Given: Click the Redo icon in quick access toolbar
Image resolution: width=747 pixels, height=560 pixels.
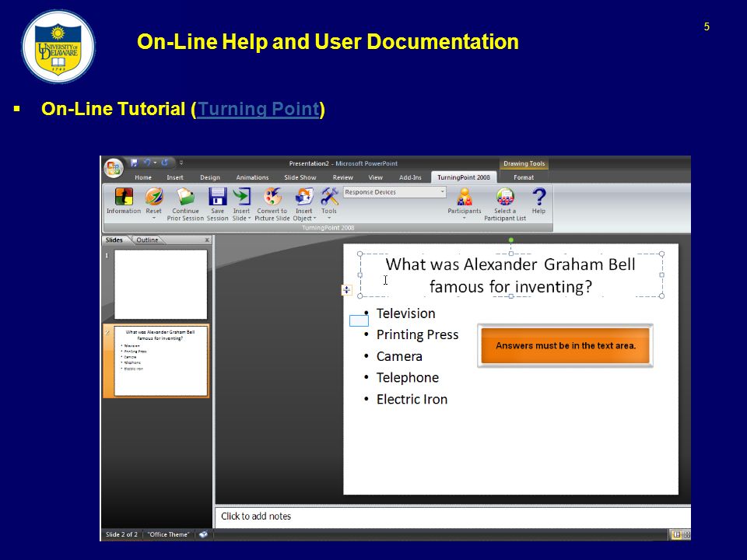Looking at the screenshot, I should coord(165,163).
